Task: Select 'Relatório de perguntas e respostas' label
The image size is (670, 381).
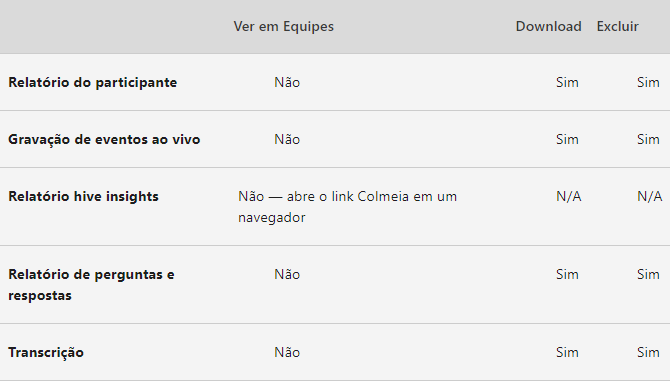Action: click(x=91, y=284)
